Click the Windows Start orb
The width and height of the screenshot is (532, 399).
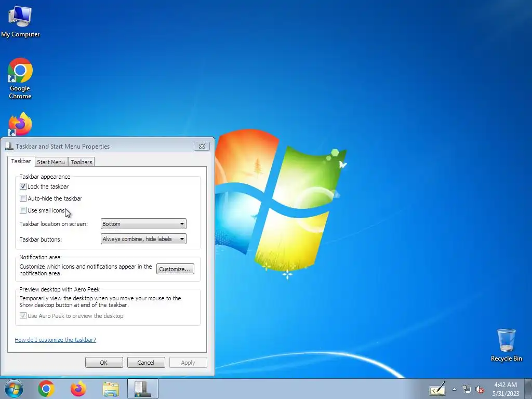tap(14, 389)
